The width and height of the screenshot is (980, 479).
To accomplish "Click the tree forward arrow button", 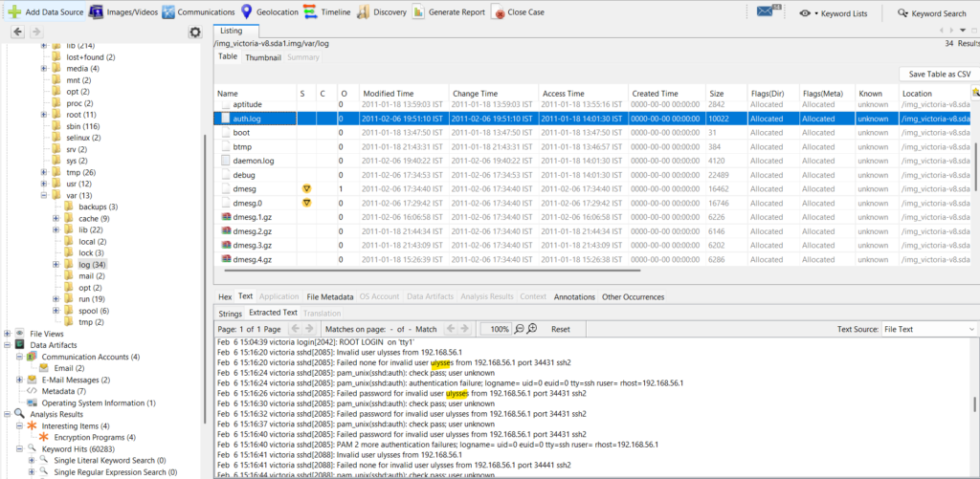I will 35,32.
